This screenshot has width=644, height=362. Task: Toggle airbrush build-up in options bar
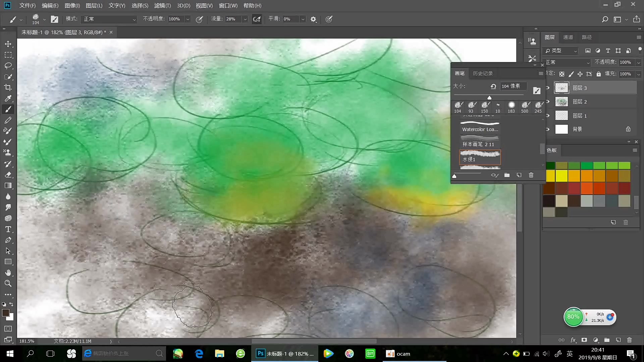(x=257, y=19)
